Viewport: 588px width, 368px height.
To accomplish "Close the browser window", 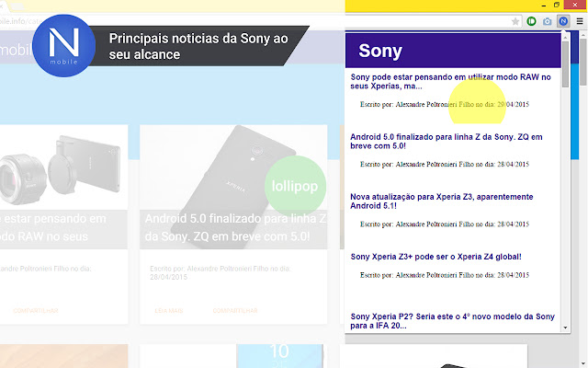I will coord(575,5).
